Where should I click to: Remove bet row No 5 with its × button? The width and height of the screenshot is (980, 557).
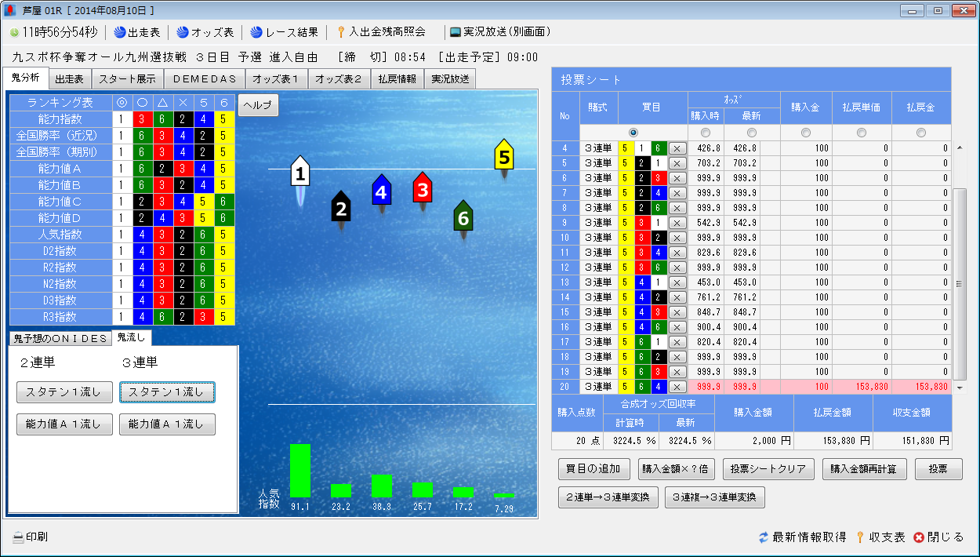coord(677,162)
